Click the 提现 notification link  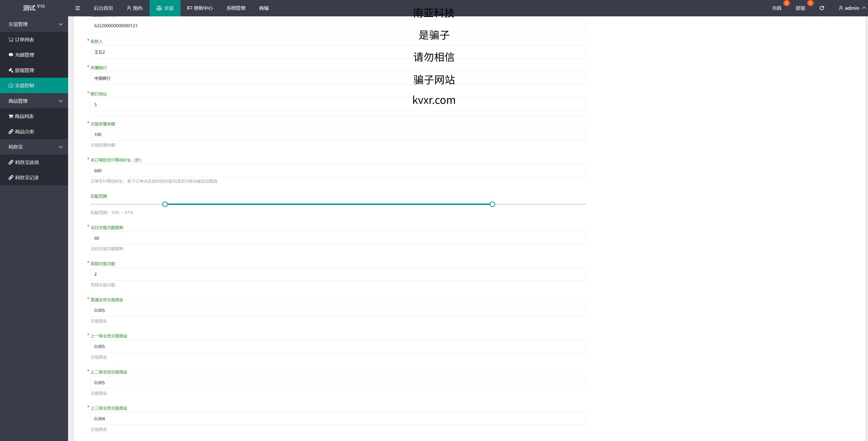click(800, 8)
